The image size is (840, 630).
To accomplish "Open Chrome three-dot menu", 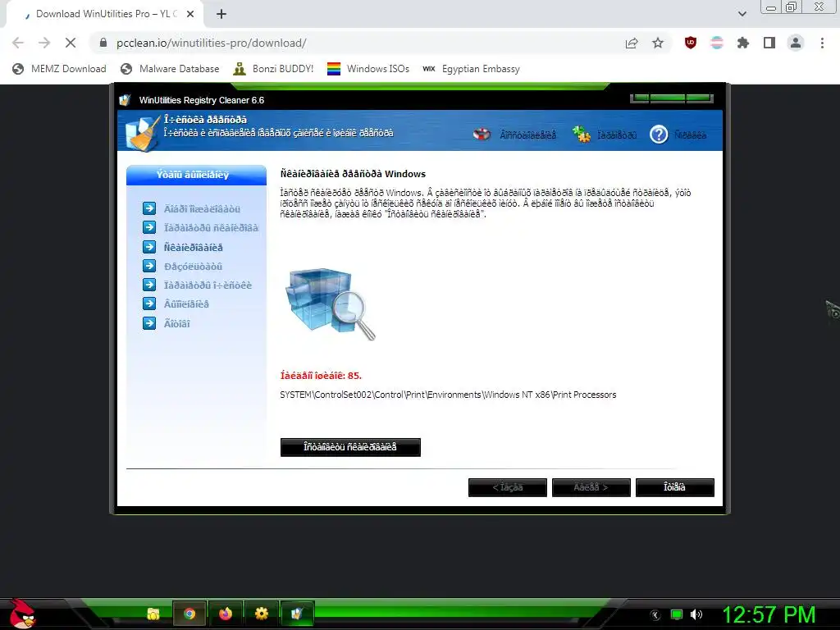I will [822, 43].
